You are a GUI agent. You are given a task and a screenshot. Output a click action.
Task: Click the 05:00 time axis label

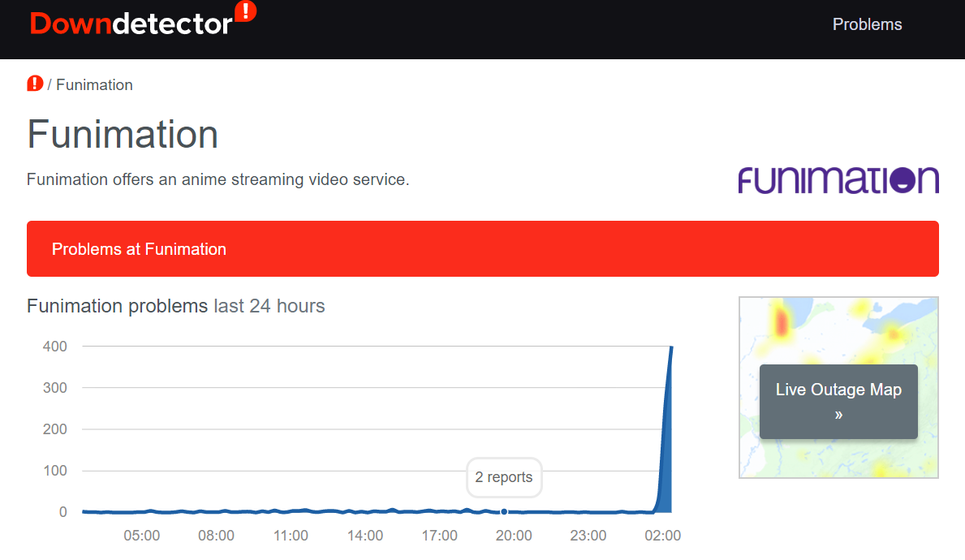141,536
